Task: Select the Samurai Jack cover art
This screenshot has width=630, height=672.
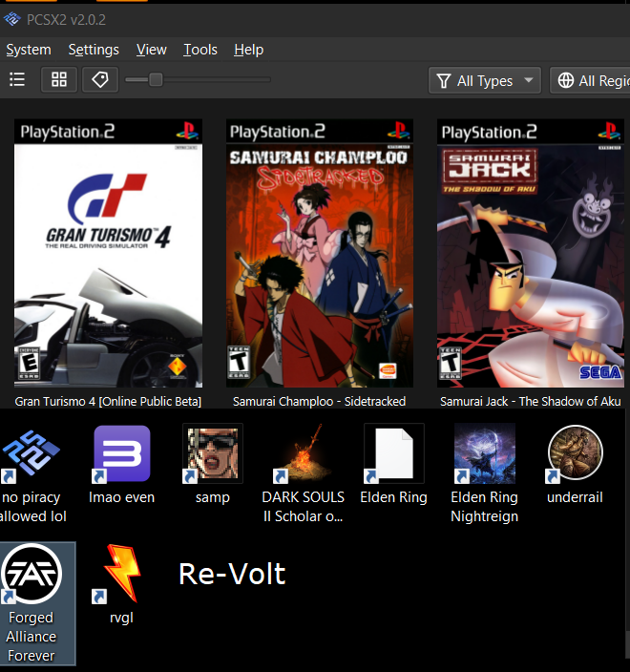Action: (x=531, y=253)
